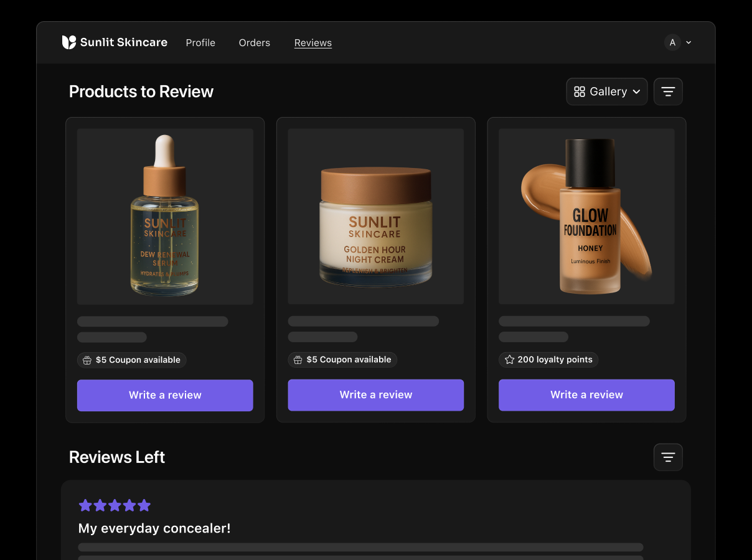This screenshot has height=560, width=752.
Task: Open filter for Products to Review
Action: click(x=668, y=91)
